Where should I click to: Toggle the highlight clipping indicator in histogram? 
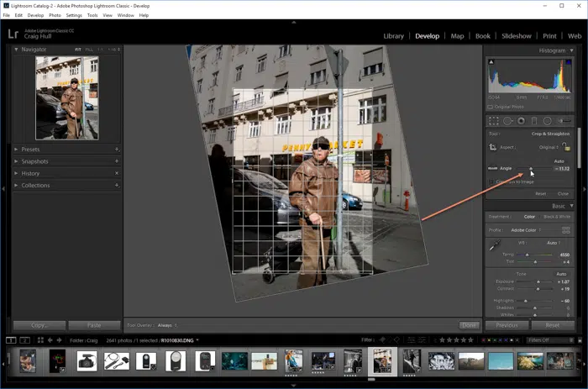[x=568, y=62]
